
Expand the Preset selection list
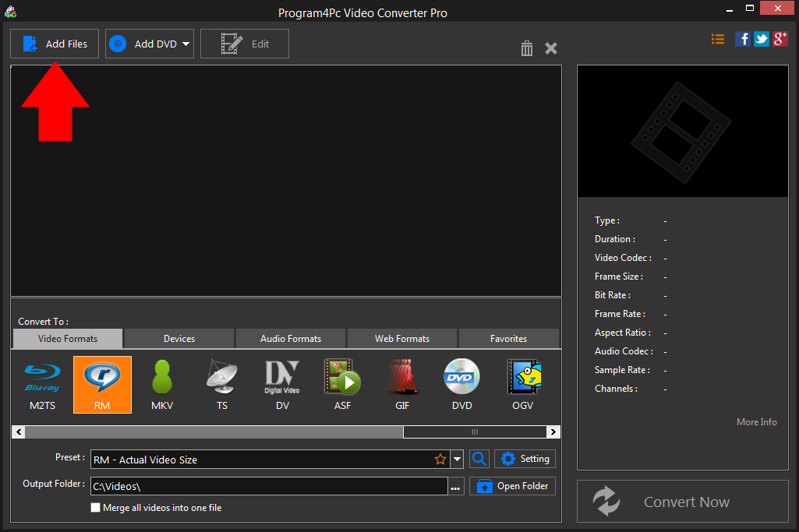click(458, 459)
